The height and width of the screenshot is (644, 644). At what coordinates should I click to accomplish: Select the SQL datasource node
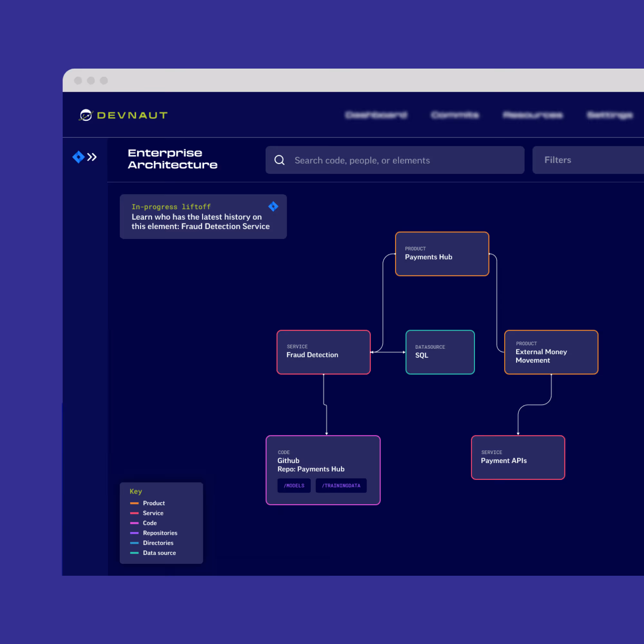[x=440, y=352]
